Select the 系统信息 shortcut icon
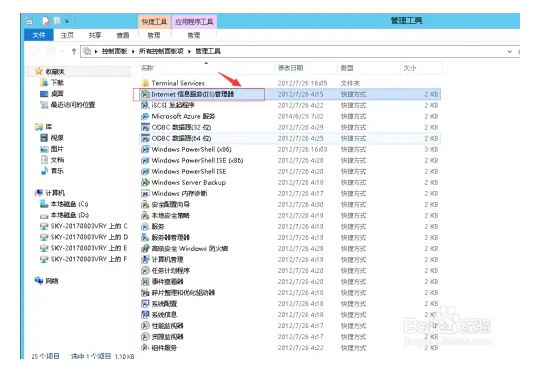 (x=145, y=315)
